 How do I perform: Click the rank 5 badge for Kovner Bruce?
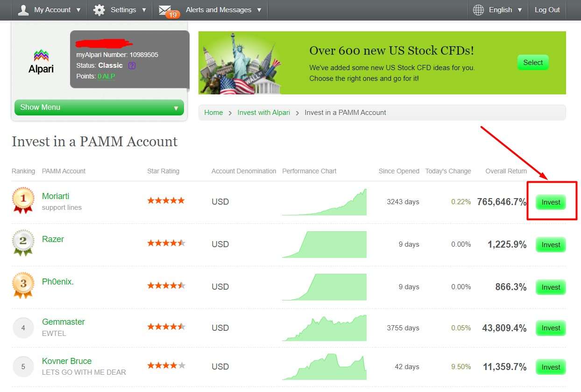[23, 367]
